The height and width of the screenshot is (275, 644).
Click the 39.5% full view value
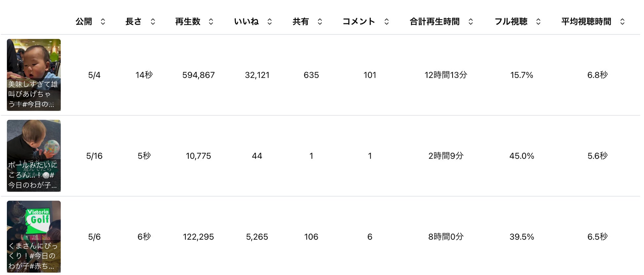pyautogui.click(x=522, y=237)
